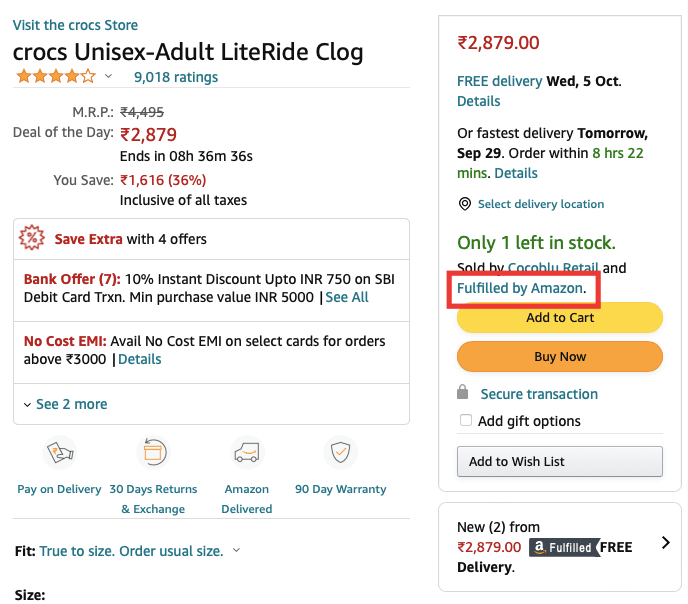Image resolution: width=688 pixels, height=604 pixels.
Task: Click the secure transaction lock icon
Action: pyautogui.click(x=462, y=393)
